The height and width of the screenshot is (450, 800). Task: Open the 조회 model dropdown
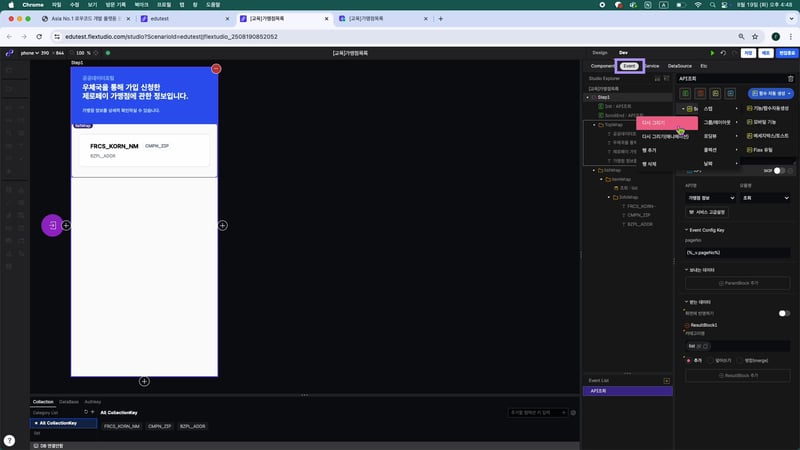pyautogui.click(x=765, y=198)
